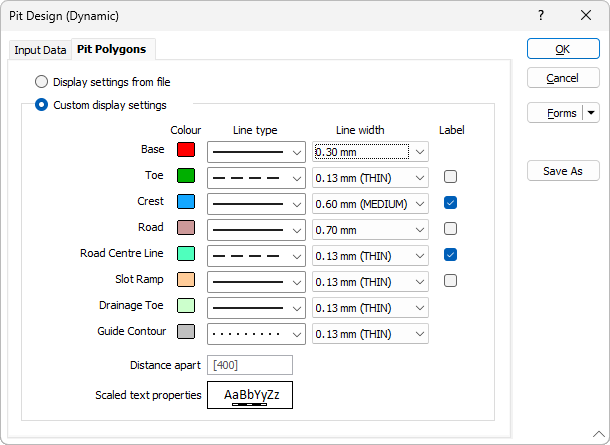Toggle the Slot Ramp label checkbox

pyautogui.click(x=451, y=281)
